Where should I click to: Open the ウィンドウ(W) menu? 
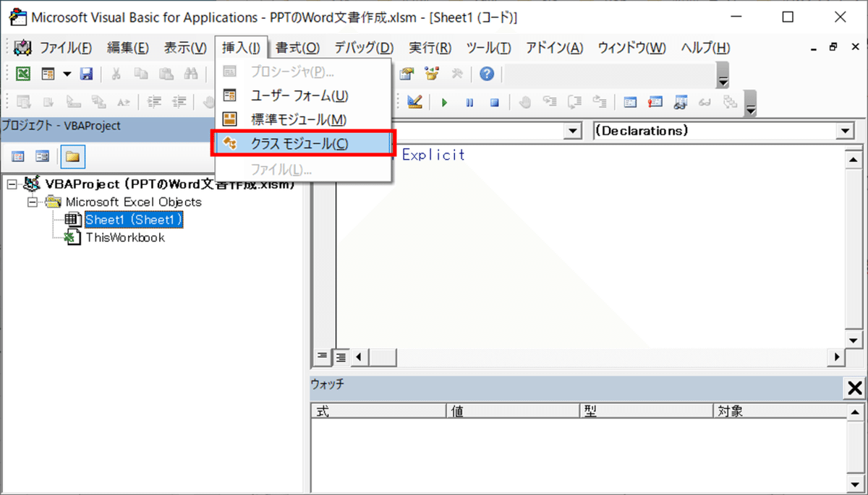click(632, 48)
